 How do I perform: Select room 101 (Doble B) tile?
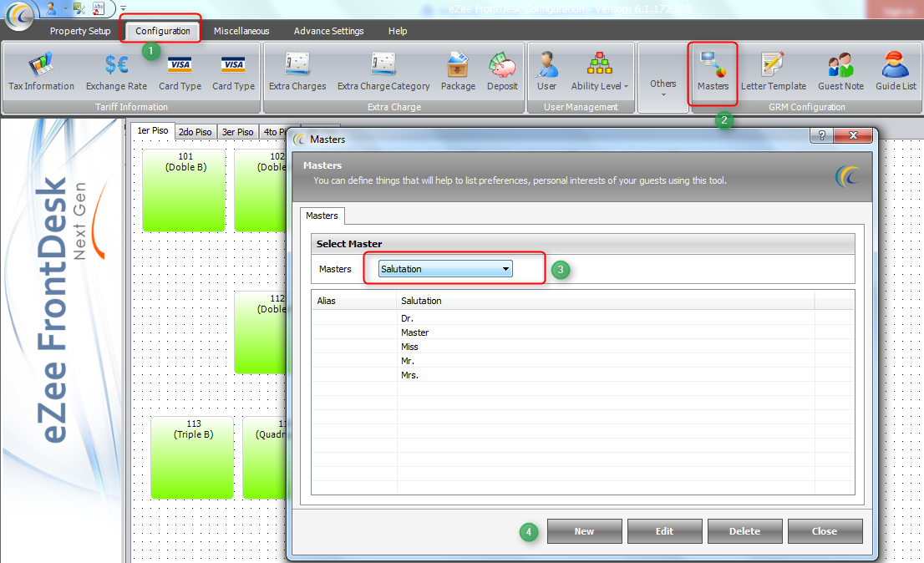pos(184,190)
